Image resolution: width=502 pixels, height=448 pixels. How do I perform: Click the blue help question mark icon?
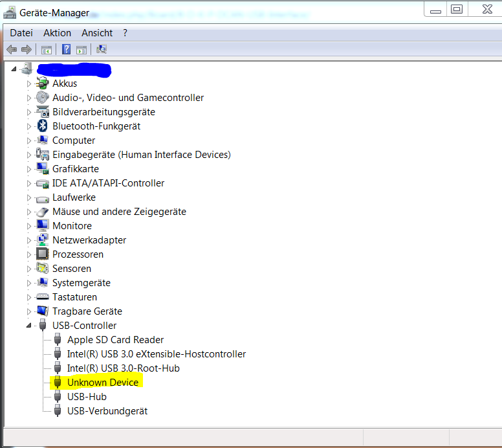[x=66, y=49]
